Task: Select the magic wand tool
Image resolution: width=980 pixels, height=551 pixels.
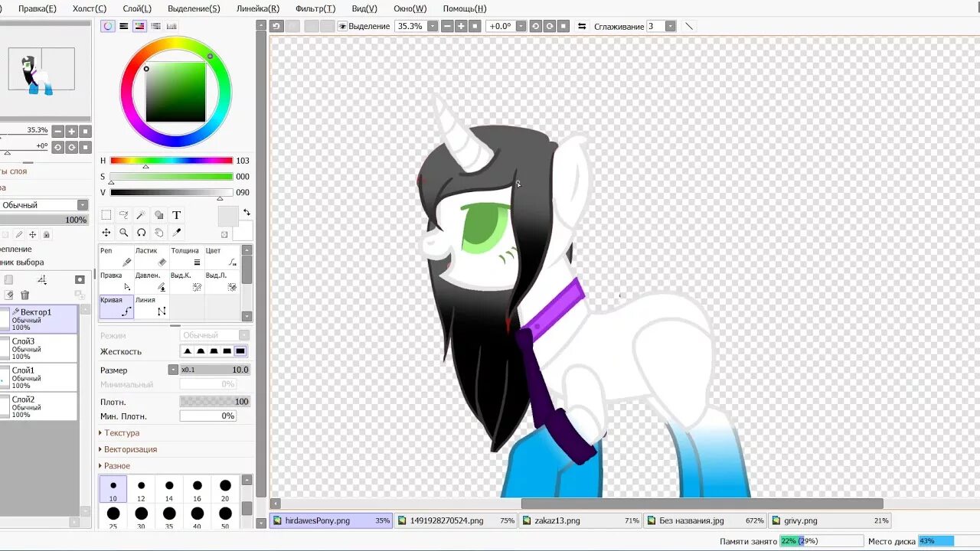Action: (x=141, y=215)
